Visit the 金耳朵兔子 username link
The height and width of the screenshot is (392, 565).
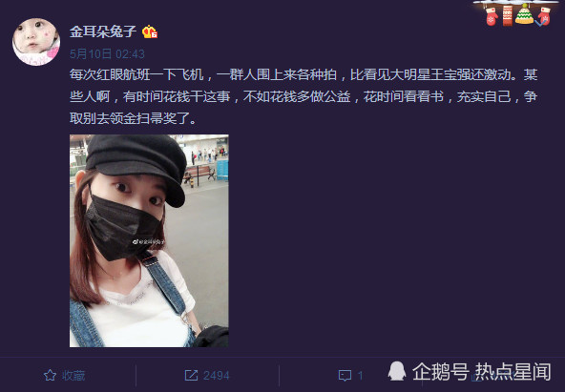103,31
